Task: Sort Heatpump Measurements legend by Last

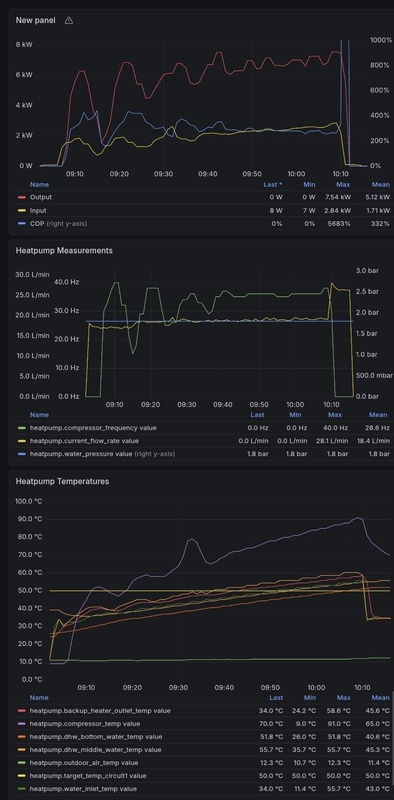Action: click(x=257, y=415)
